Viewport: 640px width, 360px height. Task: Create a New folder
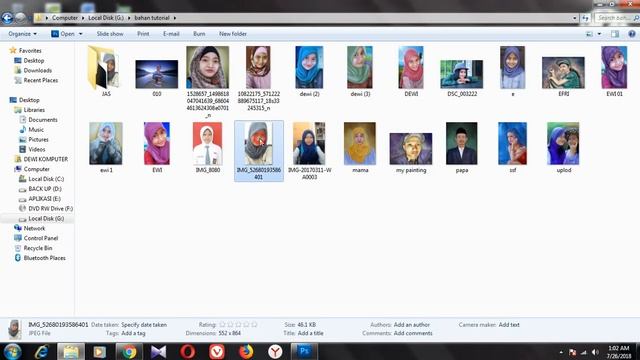pos(233,34)
